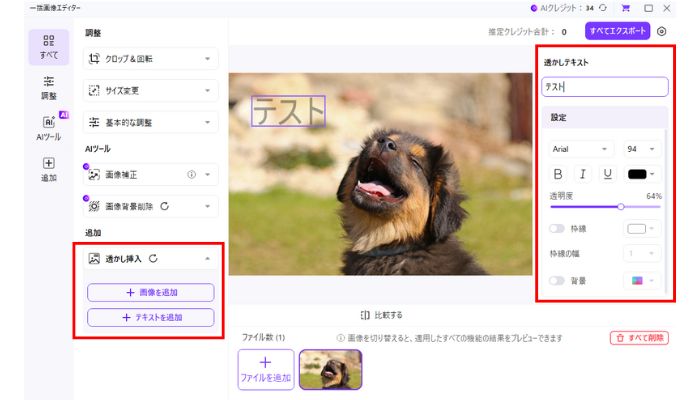The width and height of the screenshot is (700, 400).
Task: Select the dog image thumbnail
Action: tap(330, 369)
